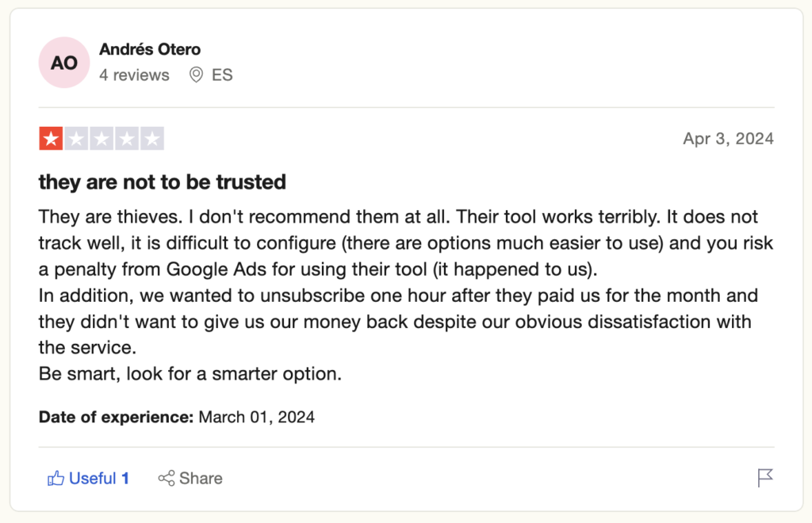The height and width of the screenshot is (523, 812).
Task: Click the Date of experience line
Action: pyautogui.click(x=176, y=417)
